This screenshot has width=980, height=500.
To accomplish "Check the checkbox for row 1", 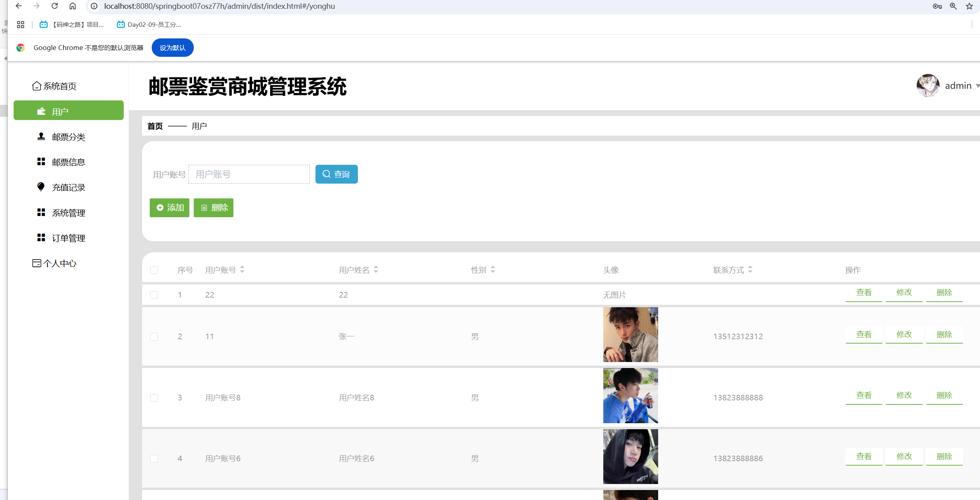I will point(154,295).
